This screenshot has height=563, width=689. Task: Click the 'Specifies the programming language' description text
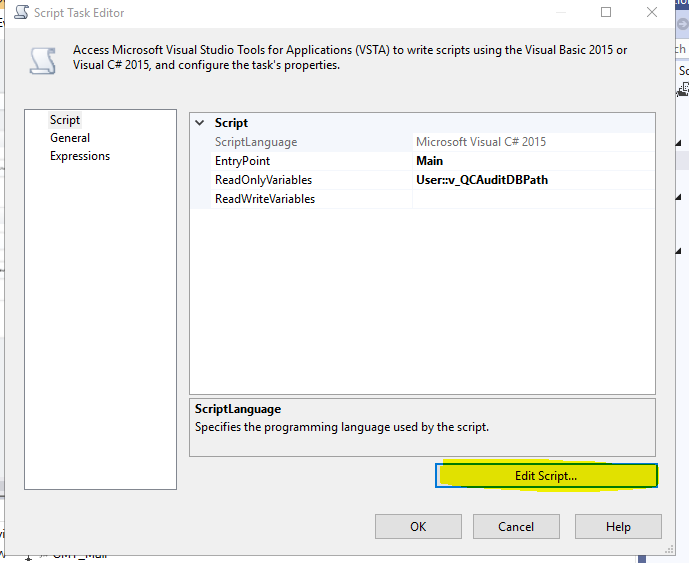[342, 427]
